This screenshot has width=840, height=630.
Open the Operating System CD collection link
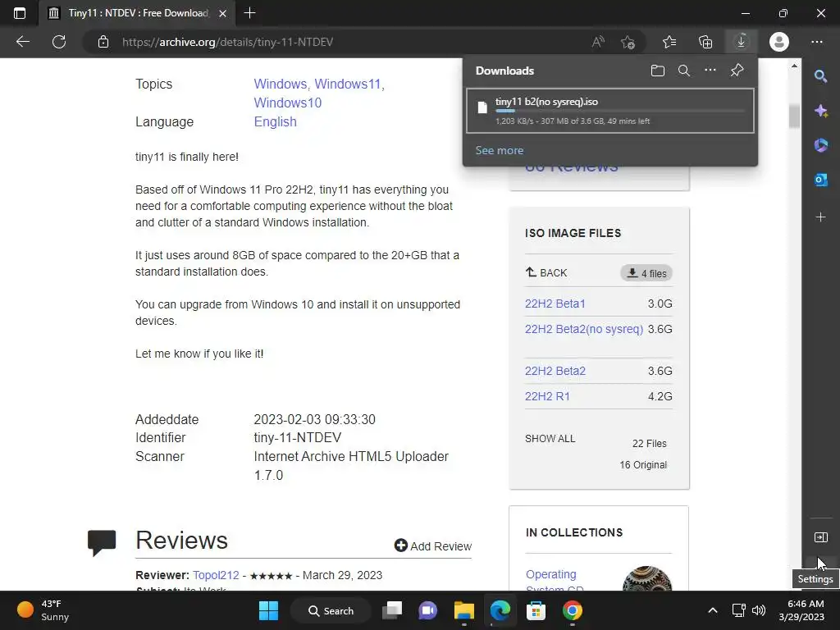[x=555, y=581]
